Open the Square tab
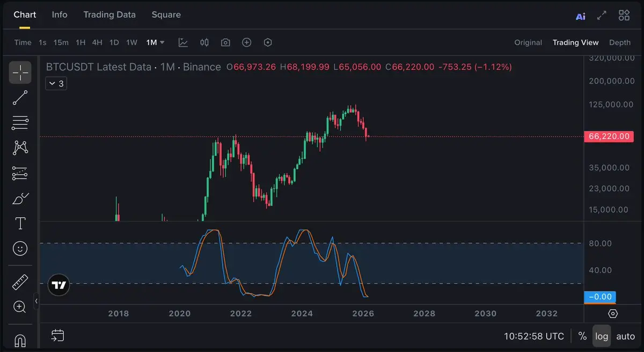644x352 pixels. 166,15
